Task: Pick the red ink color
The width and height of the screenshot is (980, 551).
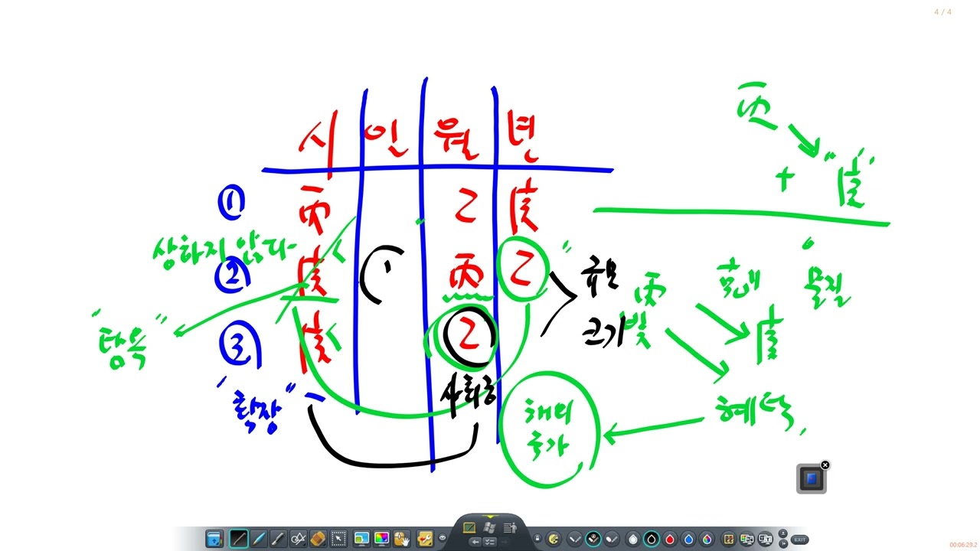Action: pyautogui.click(x=670, y=539)
